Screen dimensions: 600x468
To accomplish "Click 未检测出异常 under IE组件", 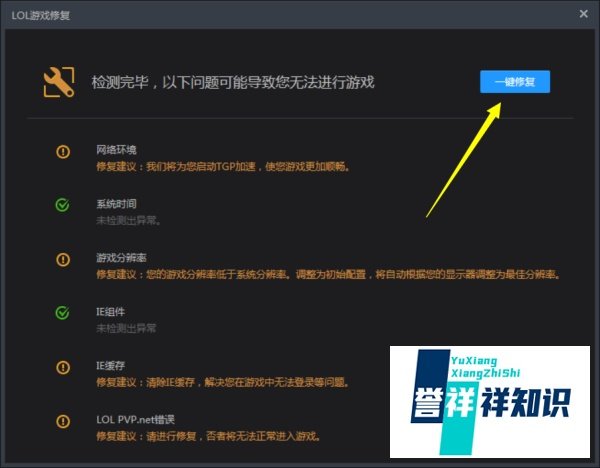I will [126, 328].
